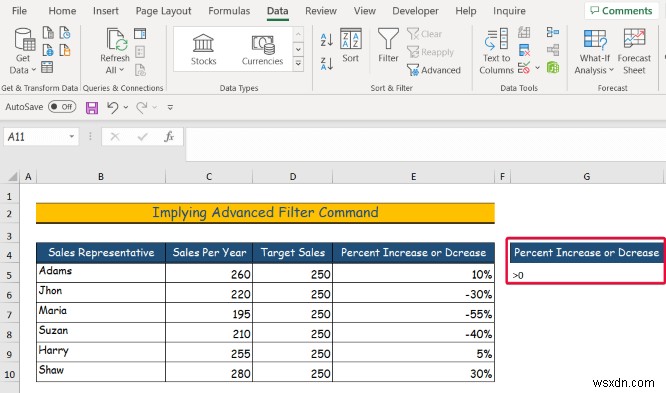Select cell containing Adams

(x=101, y=272)
